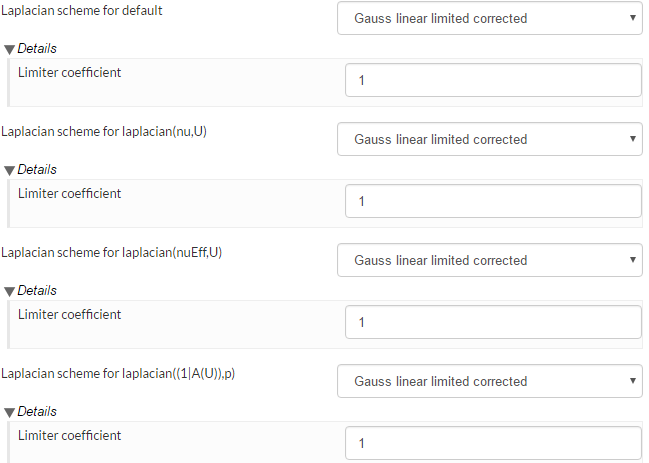Click the Limiter coefficient field for default scheme
Image resolution: width=649 pixels, height=463 pixels.
[493, 81]
